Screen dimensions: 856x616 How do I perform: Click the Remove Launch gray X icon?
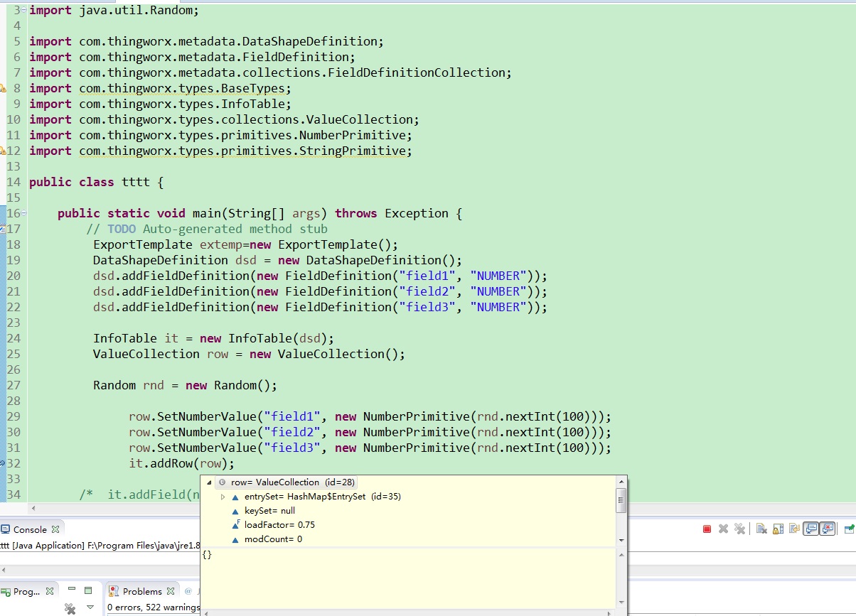click(723, 529)
